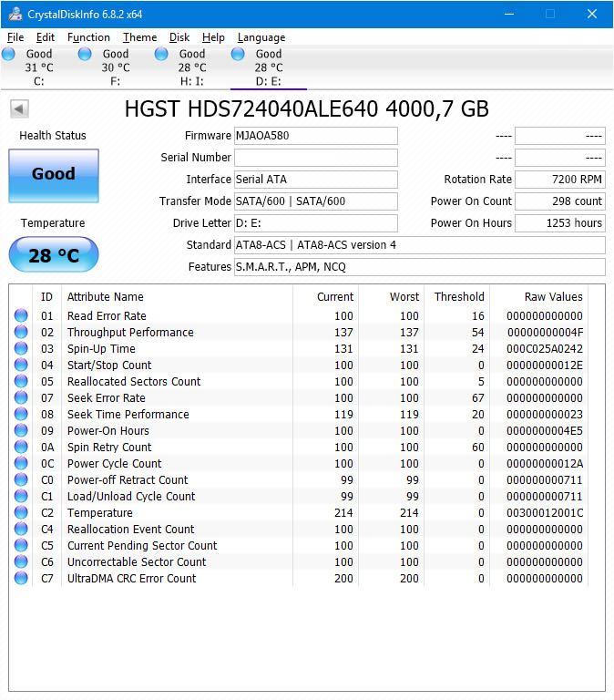
Task: Click the Interface field Serial ATA
Action: [316, 180]
